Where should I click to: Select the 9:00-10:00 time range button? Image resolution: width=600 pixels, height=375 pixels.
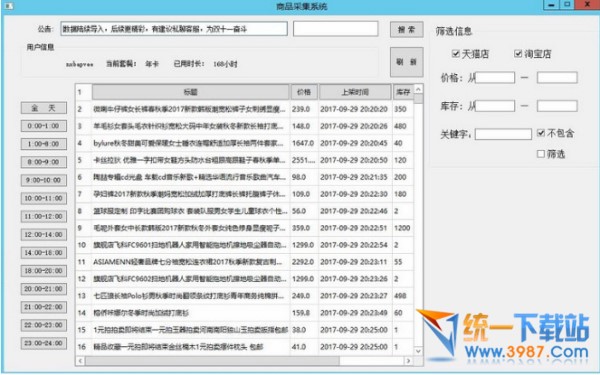pyautogui.click(x=44, y=180)
